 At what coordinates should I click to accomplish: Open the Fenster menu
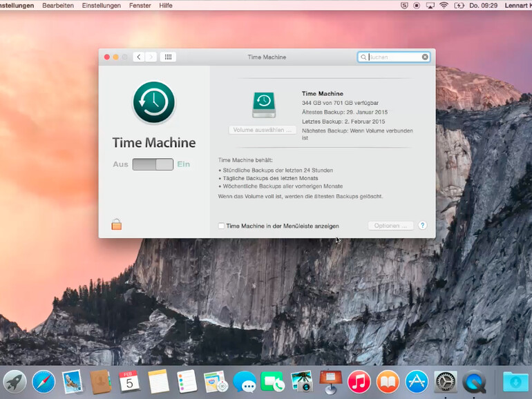click(140, 6)
